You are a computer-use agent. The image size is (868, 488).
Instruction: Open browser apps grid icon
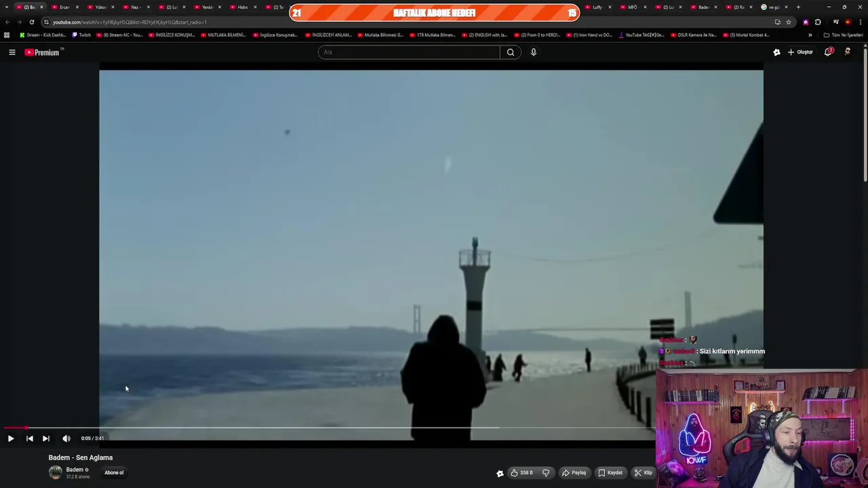pos(7,35)
